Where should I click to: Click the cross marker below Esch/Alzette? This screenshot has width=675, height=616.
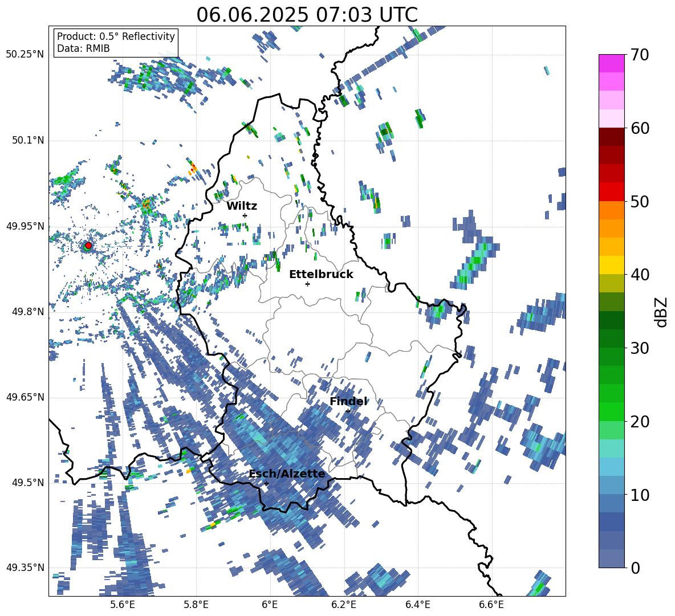click(x=266, y=483)
